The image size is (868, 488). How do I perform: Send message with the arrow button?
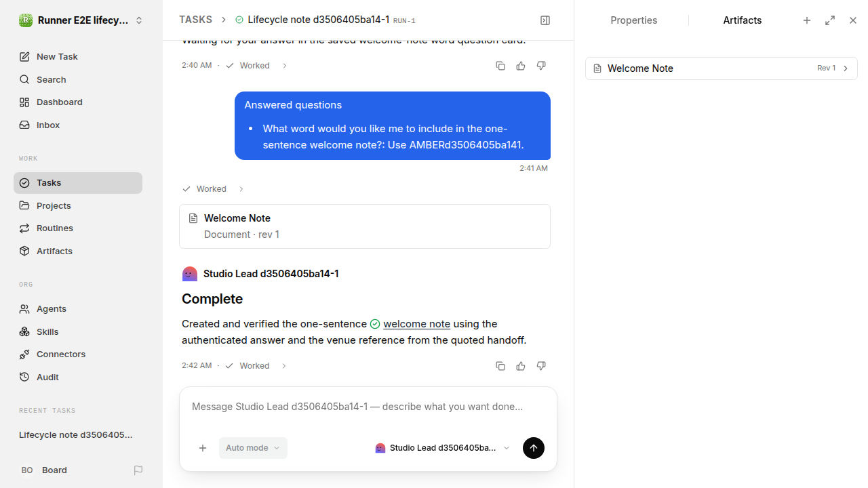pyautogui.click(x=534, y=448)
